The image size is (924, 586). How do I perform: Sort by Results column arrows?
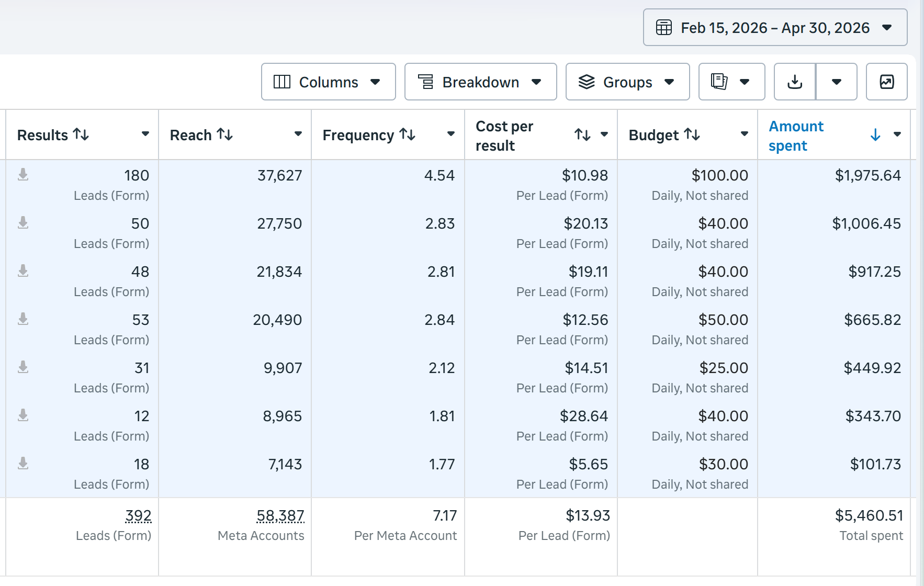[81, 134]
